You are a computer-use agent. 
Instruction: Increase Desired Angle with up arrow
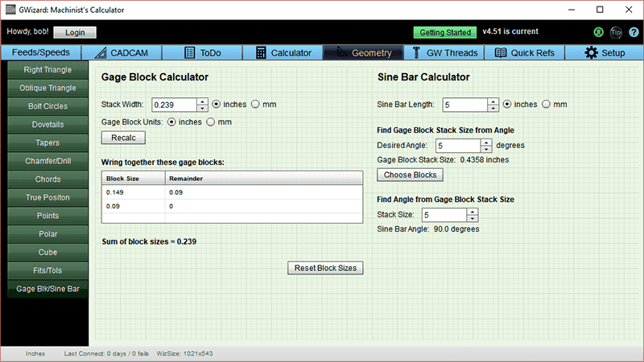(x=486, y=142)
